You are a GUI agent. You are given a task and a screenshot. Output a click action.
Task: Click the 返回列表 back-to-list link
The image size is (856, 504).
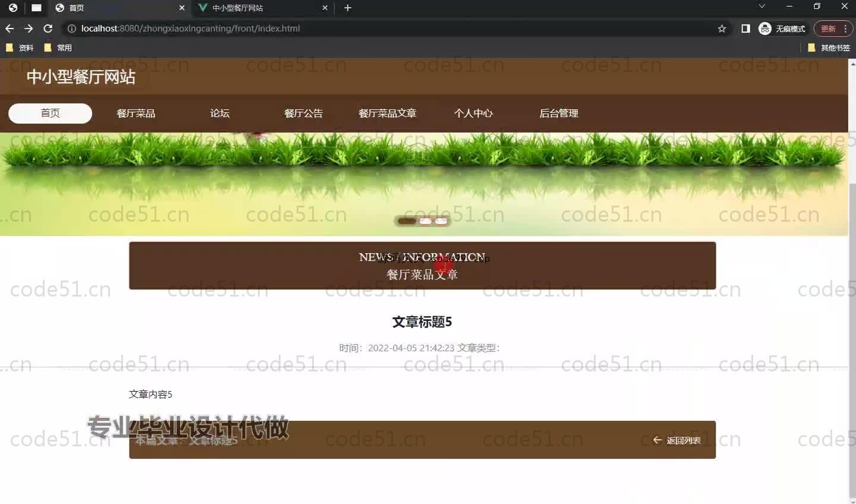[x=677, y=440]
